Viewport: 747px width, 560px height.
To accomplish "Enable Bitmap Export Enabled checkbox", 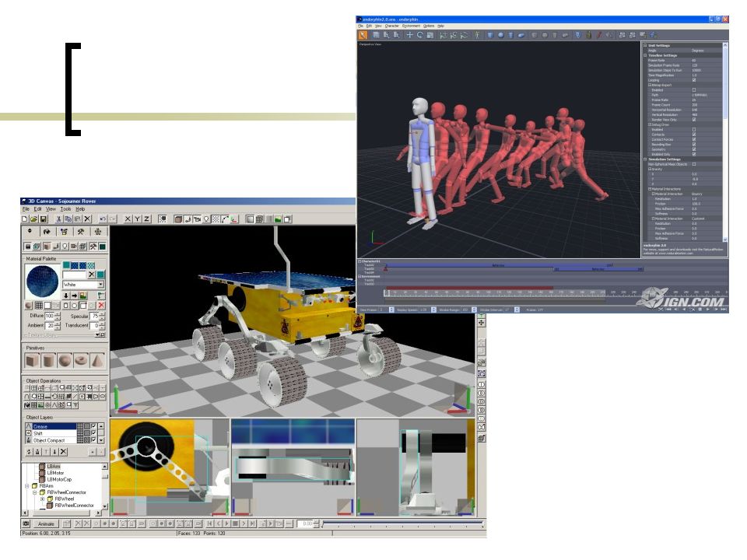I will [x=694, y=89].
